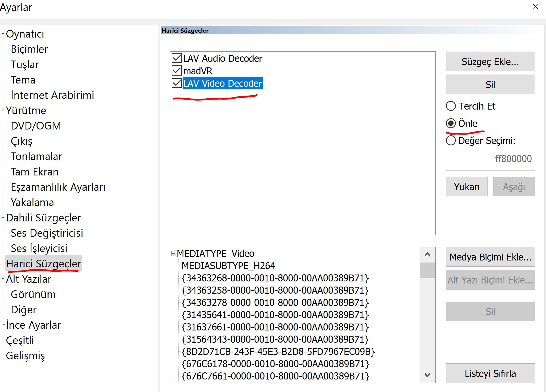Collapse the MEDIATYPE_Video node
The width and height of the screenshot is (546, 392).
[174, 253]
